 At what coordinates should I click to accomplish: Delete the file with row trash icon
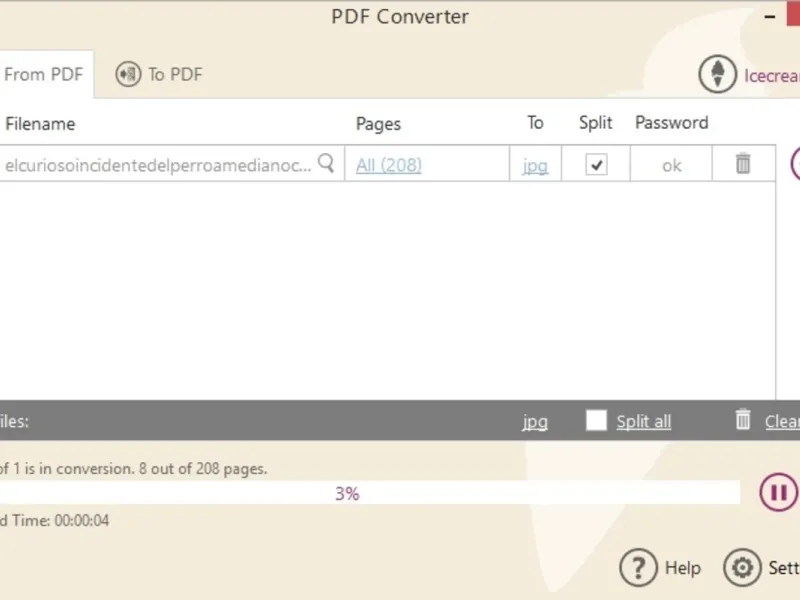tap(743, 163)
